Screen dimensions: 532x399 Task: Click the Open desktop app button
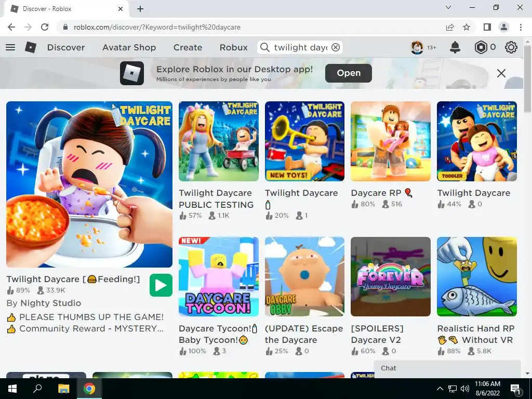pos(349,73)
